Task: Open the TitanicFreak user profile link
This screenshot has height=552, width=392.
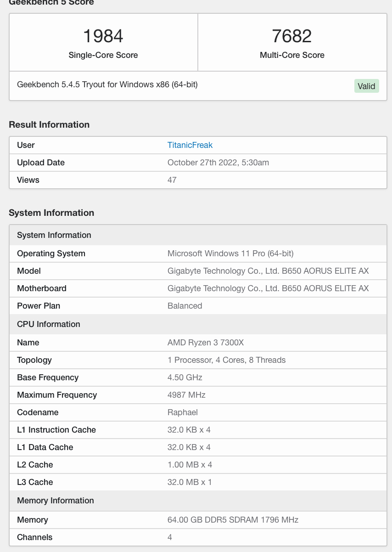Action: (190, 145)
